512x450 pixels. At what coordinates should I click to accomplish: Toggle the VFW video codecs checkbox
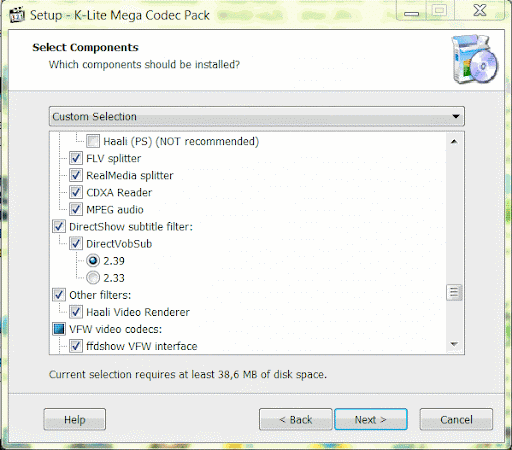click(59, 329)
